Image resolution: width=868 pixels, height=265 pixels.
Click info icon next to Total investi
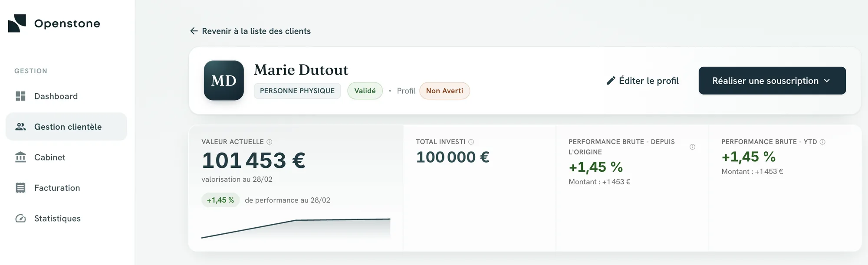[471, 142]
